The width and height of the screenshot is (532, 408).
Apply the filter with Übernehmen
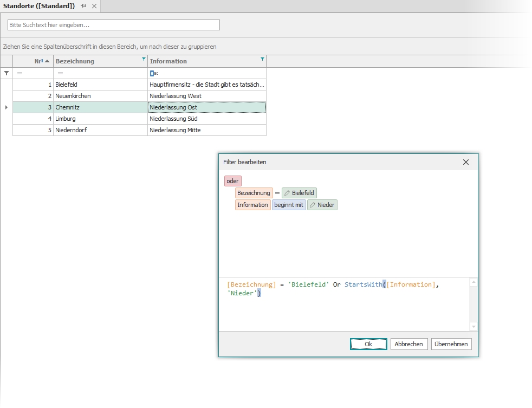point(451,344)
